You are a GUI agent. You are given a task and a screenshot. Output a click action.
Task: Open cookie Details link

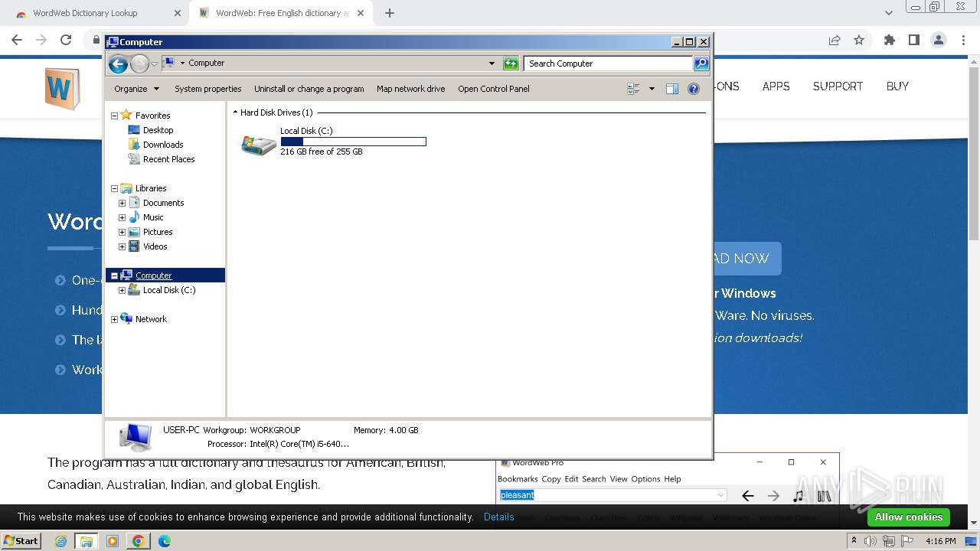click(498, 517)
